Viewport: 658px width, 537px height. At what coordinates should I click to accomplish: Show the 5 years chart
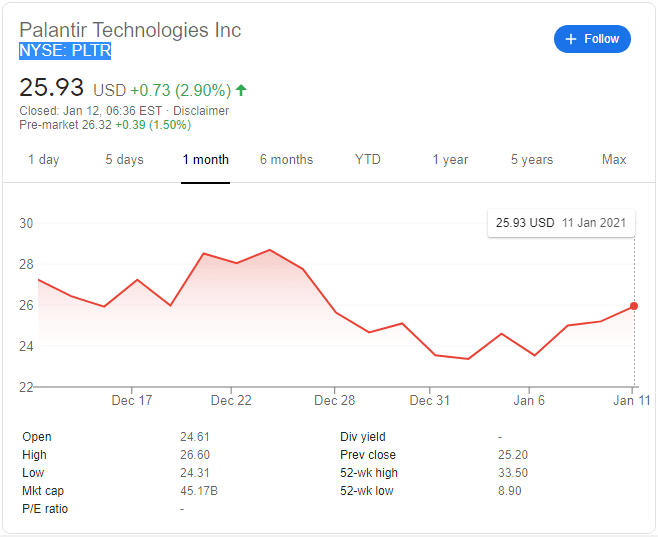[x=531, y=160]
